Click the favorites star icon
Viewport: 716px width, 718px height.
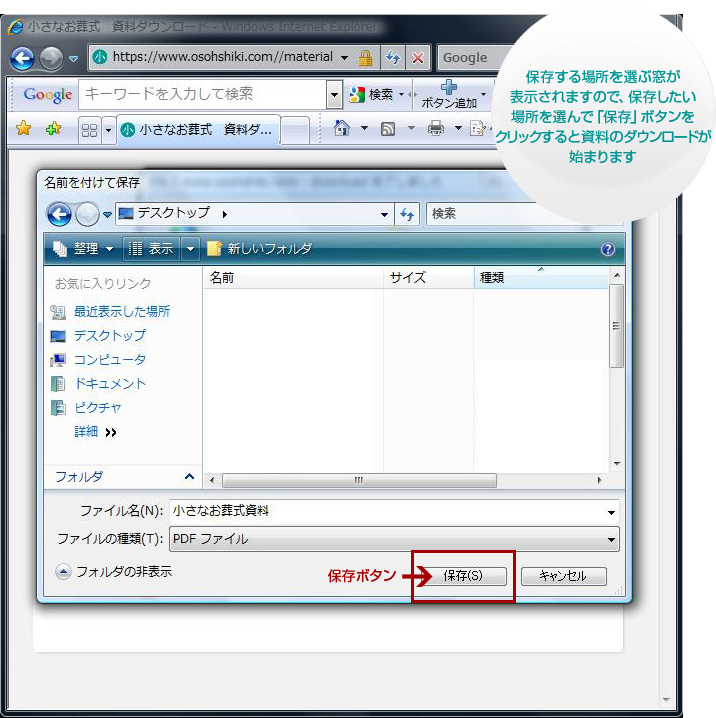coord(23,128)
